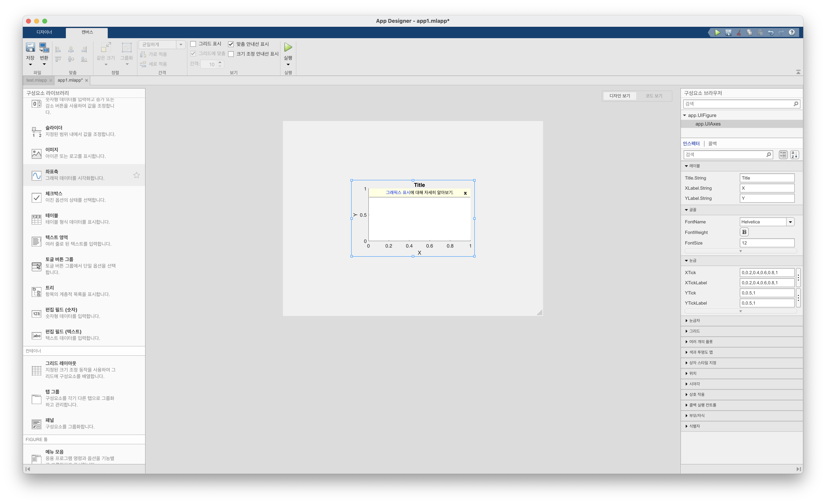Click the Align Right icon in the 맞춤 group
Screen dimensions: 826x504
tap(84, 50)
